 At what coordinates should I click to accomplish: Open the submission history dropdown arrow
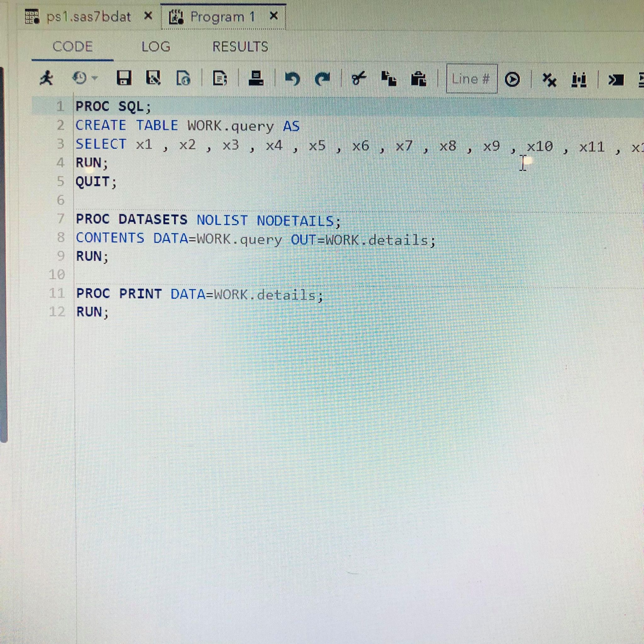click(x=95, y=78)
